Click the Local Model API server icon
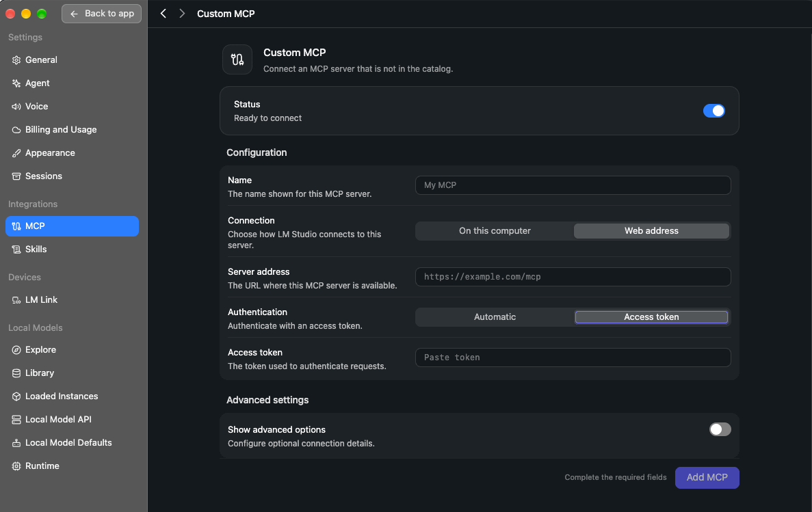Screen dimensions: 812x512 (16, 420)
